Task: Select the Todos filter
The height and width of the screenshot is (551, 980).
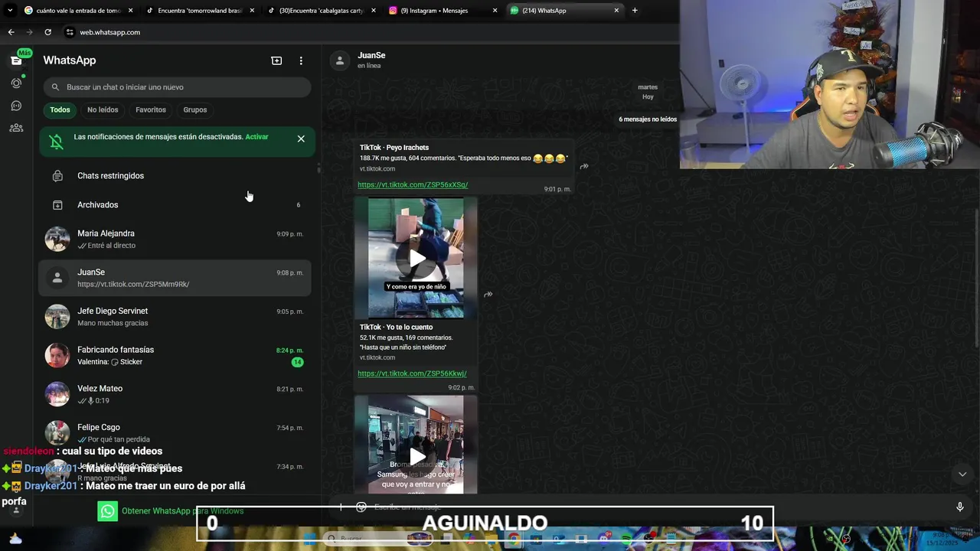Action: (x=60, y=110)
